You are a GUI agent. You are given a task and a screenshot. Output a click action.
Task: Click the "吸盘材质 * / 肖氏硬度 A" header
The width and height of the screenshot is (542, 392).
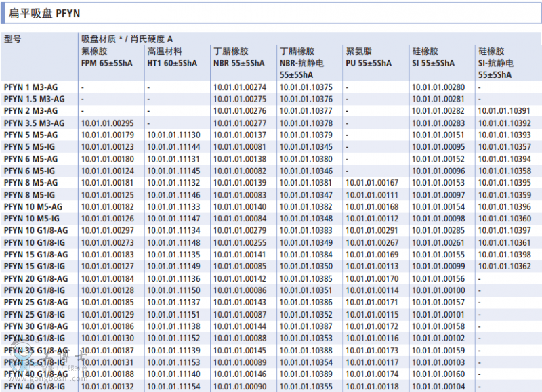coord(127,39)
